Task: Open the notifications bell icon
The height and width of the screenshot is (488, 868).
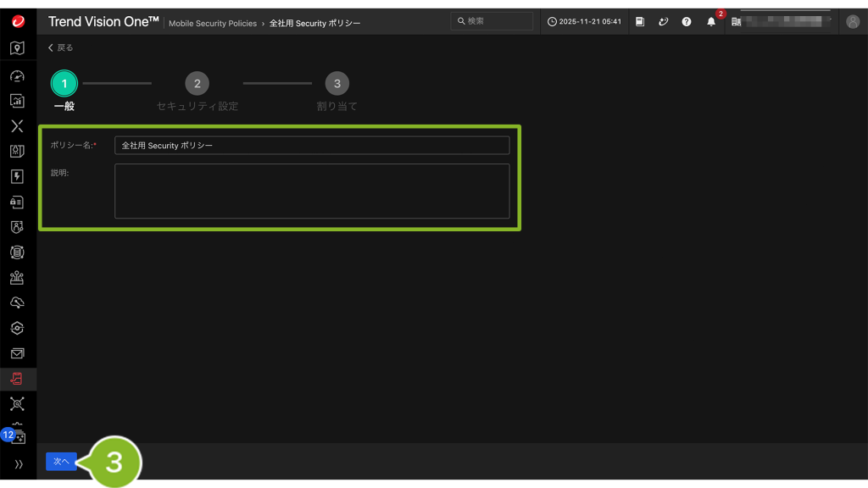Action: click(x=711, y=22)
